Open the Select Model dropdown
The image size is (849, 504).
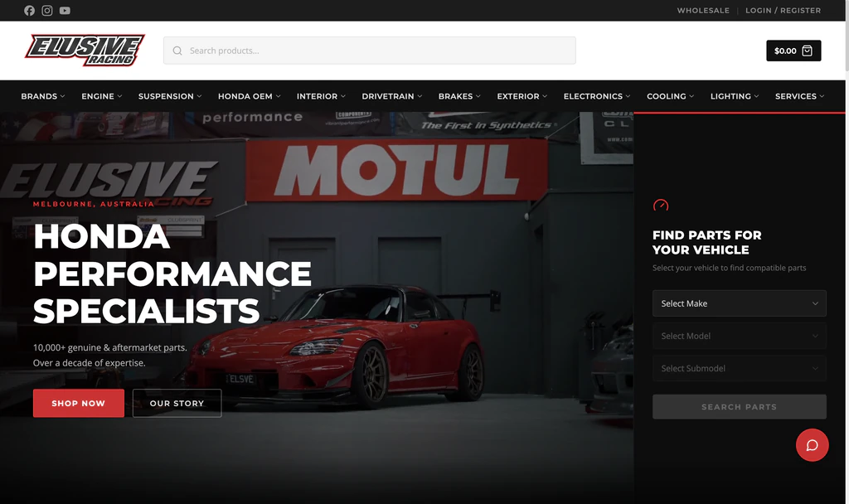739,337
